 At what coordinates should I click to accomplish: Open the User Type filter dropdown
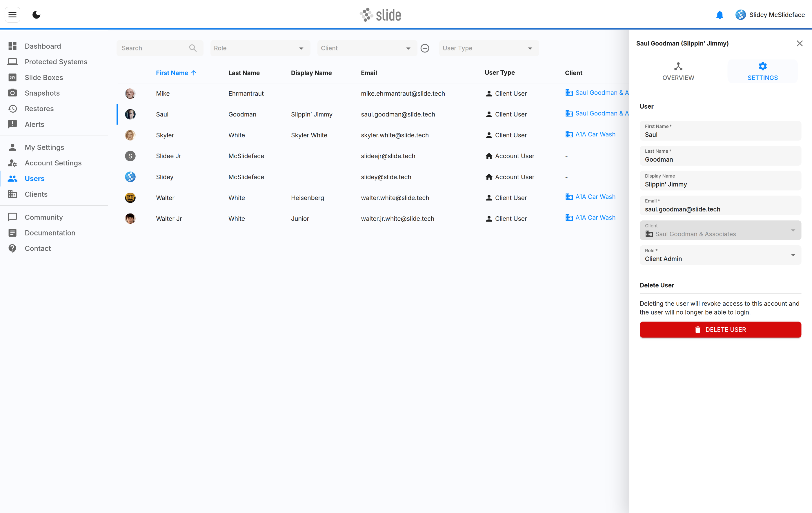488,48
